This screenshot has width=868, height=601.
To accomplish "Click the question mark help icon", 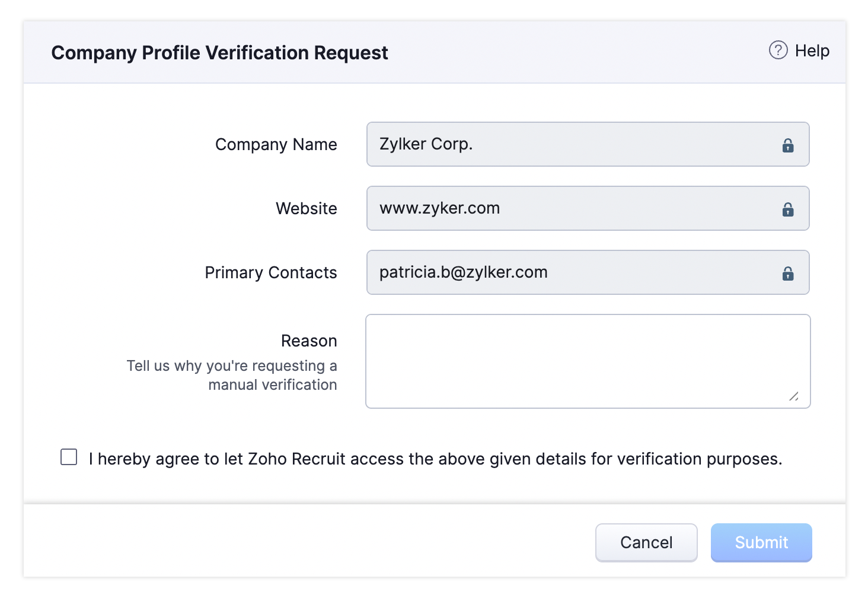I will (778, 50).
